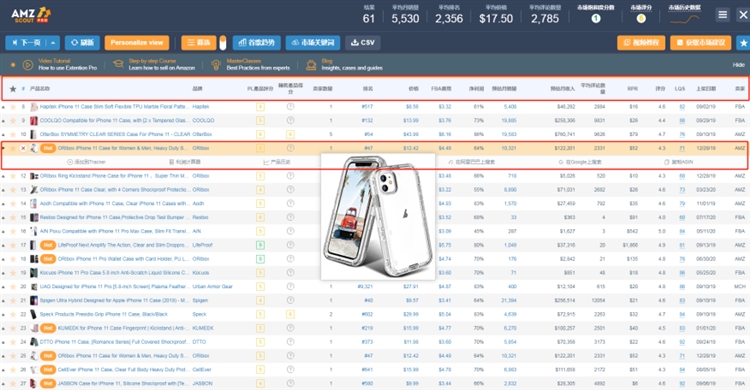Viewport: 750px width, 390px height.
Task: Click the blue star favorites button
Action: [x=743, y=43]
